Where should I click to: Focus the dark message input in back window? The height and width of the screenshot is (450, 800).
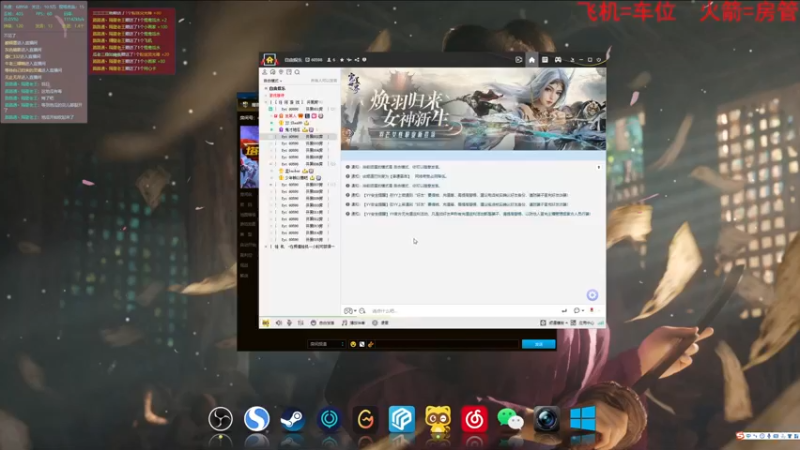[447, 344]
